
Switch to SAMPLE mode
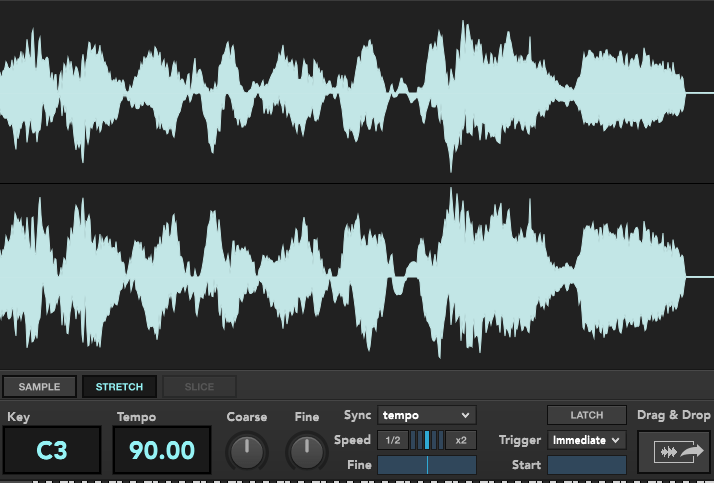pyautogui.click(x=39, y=387)
